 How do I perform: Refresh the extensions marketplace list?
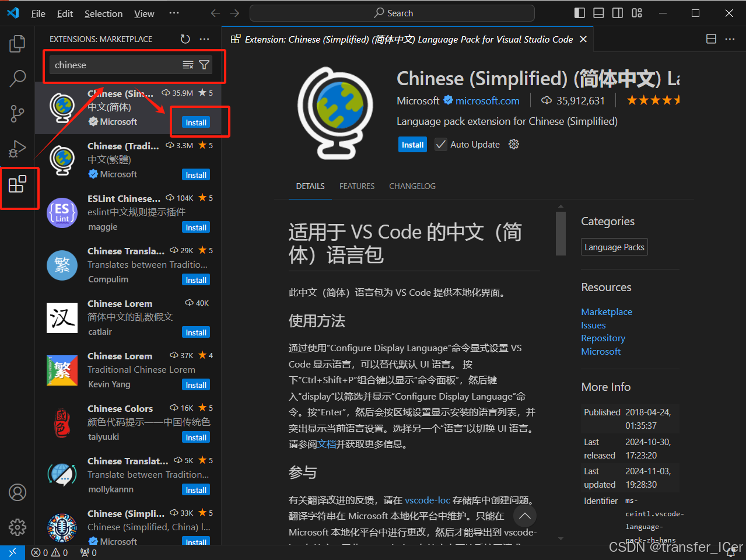[x=185, y=38]
